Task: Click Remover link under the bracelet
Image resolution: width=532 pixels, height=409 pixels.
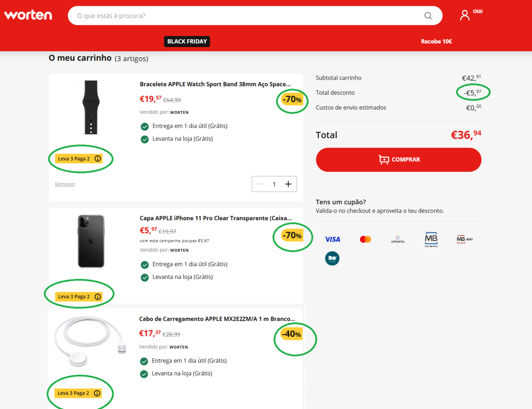Action: point(65,184)
